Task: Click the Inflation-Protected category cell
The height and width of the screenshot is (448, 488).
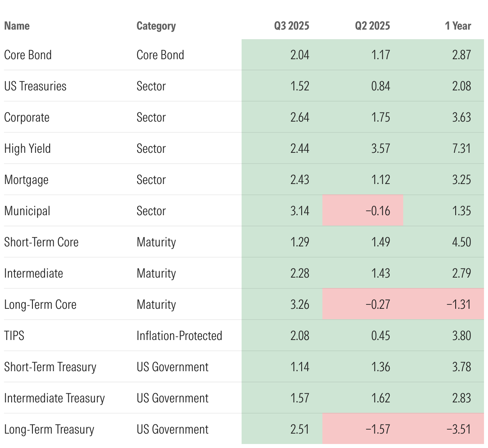Action: point(179,336)
